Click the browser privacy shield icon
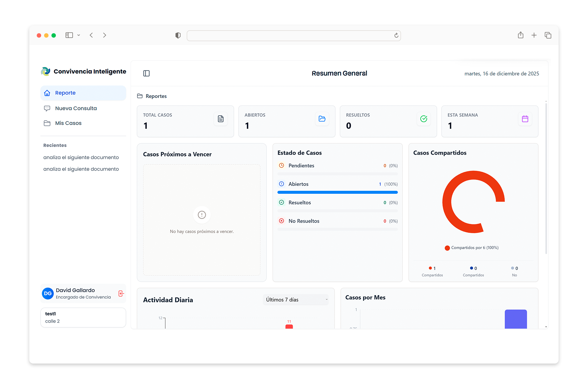 click(x=178, y=35)
